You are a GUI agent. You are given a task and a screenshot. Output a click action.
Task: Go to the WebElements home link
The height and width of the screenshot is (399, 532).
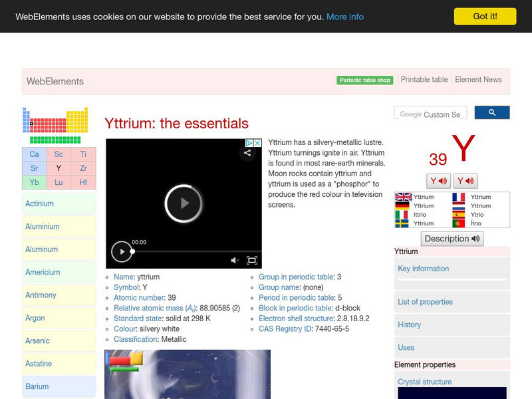(55, 81)
